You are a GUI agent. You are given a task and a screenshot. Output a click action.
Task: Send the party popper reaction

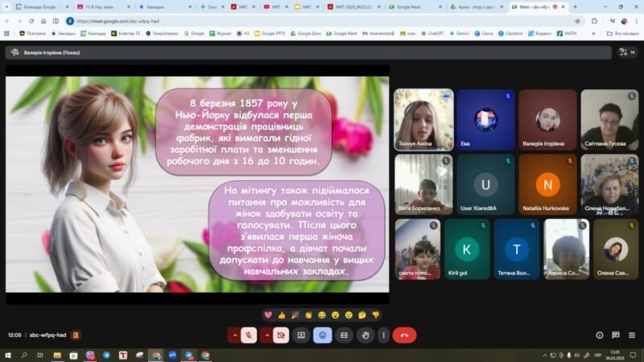295,315
